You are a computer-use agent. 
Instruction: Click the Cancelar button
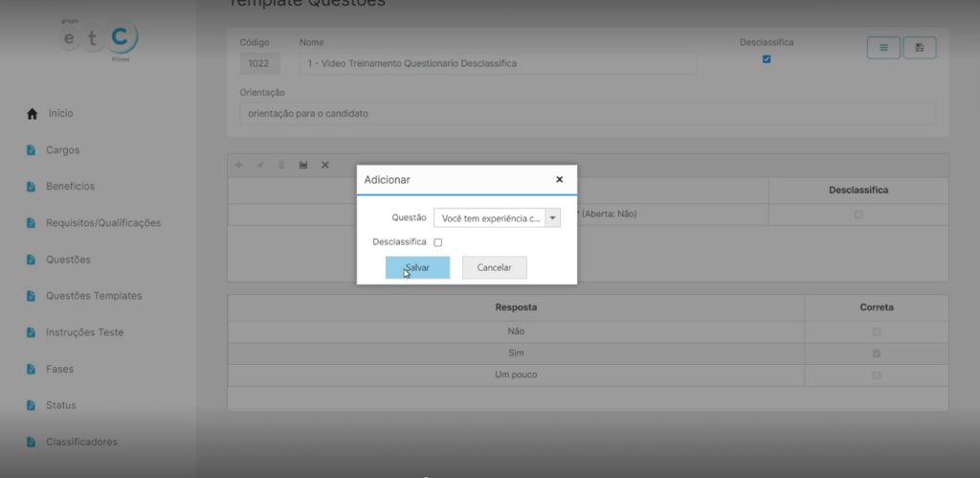coord(494,268)
